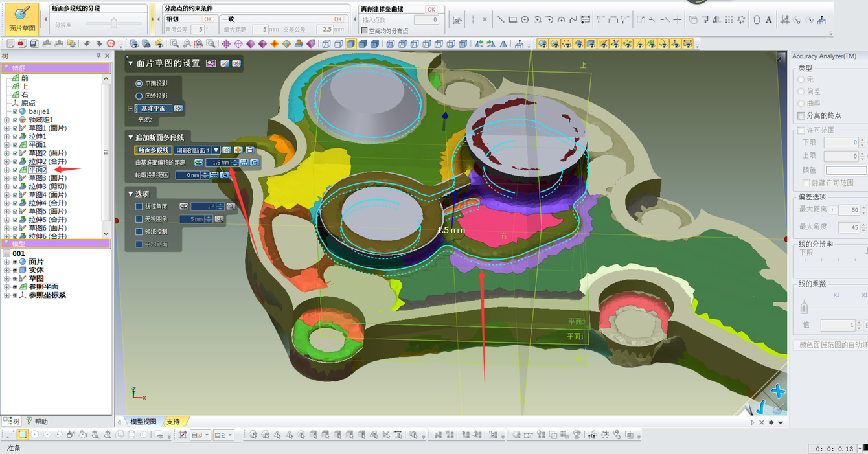868x454 pixels.
Task: Collapse the 选项 section
Action: pos(130,194)
